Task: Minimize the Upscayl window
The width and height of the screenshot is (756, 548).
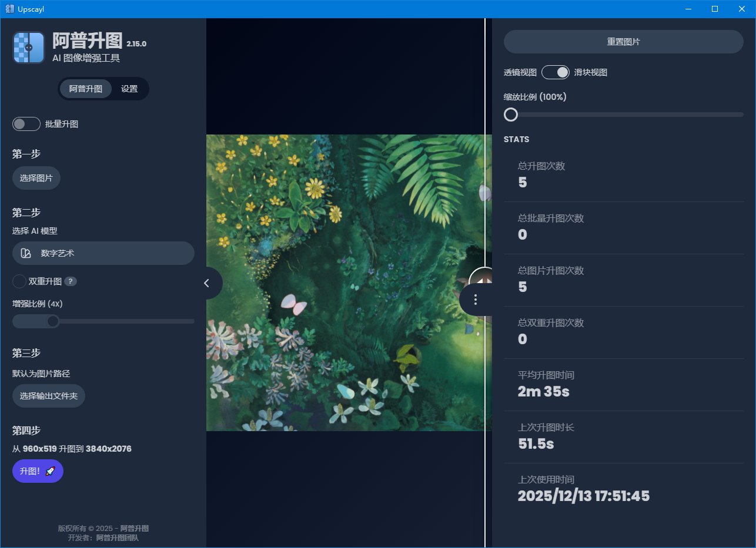Action: tap(688, 9)
